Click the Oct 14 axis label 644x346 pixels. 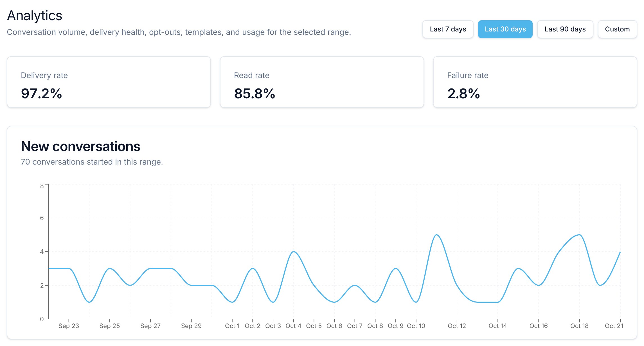pyautogui.click(x=497, y=326)
